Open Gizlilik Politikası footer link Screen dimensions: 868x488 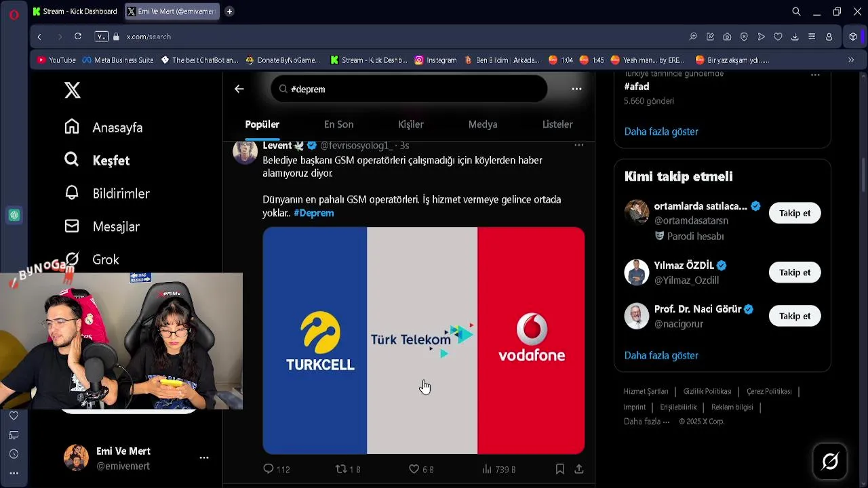point(707,391)
